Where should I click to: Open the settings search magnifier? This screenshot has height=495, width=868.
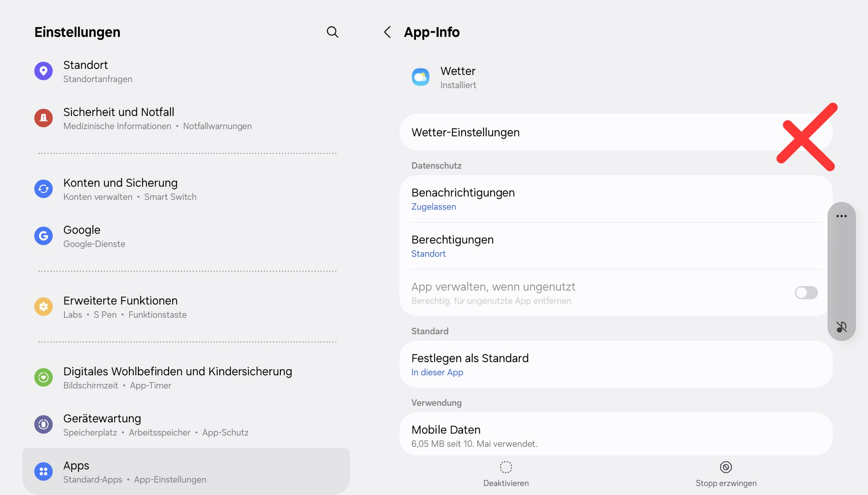click(x=332, y=32)
